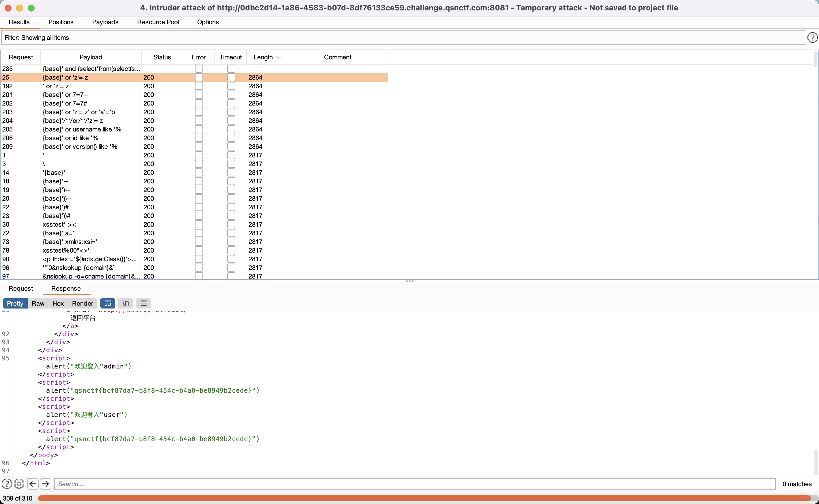Viewport: 819px width, 504px height.
Task: Sort by Comment column header
Action: (337, 57)
